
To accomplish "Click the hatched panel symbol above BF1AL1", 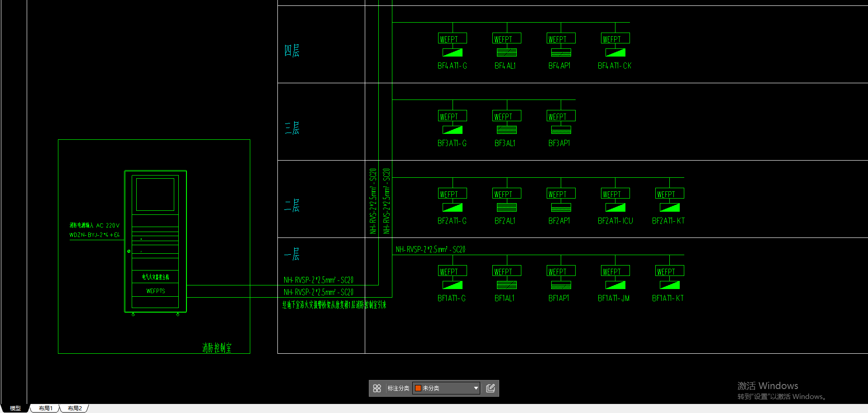I will [x=507, y=285].
